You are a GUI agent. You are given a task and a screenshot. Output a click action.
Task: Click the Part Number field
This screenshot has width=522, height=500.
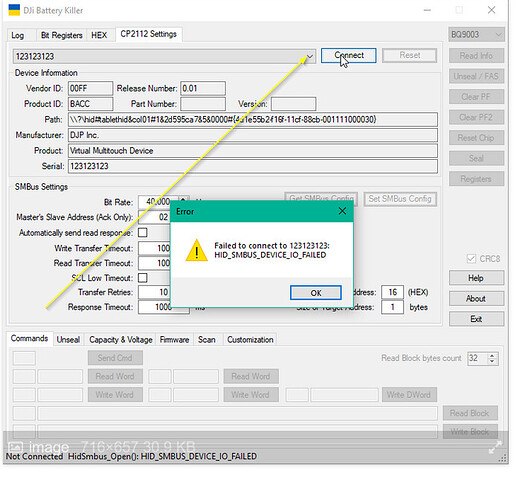(x=203, y=104)
